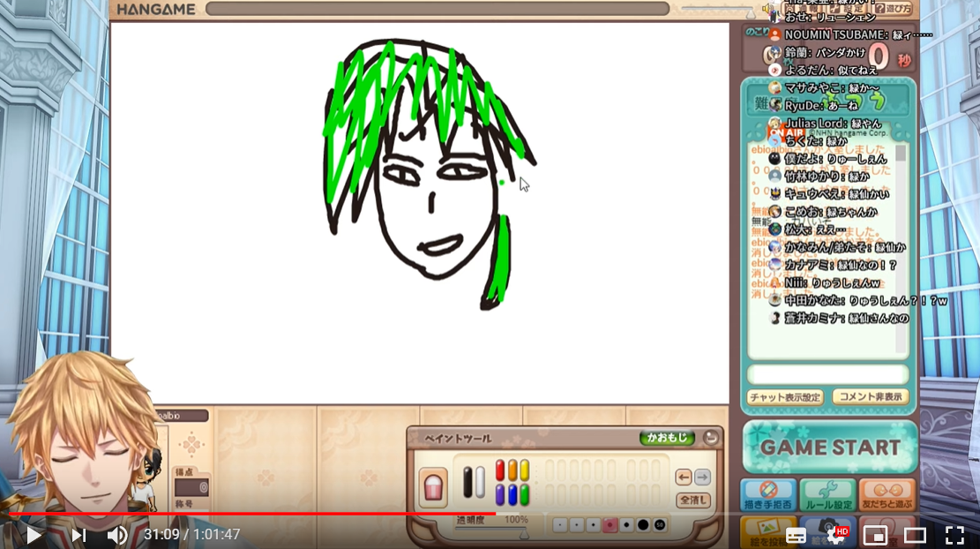Click the 全消し clear-all button
Image resolution: width=980 pixels, height=549 pixels.
tap(693, 500)
